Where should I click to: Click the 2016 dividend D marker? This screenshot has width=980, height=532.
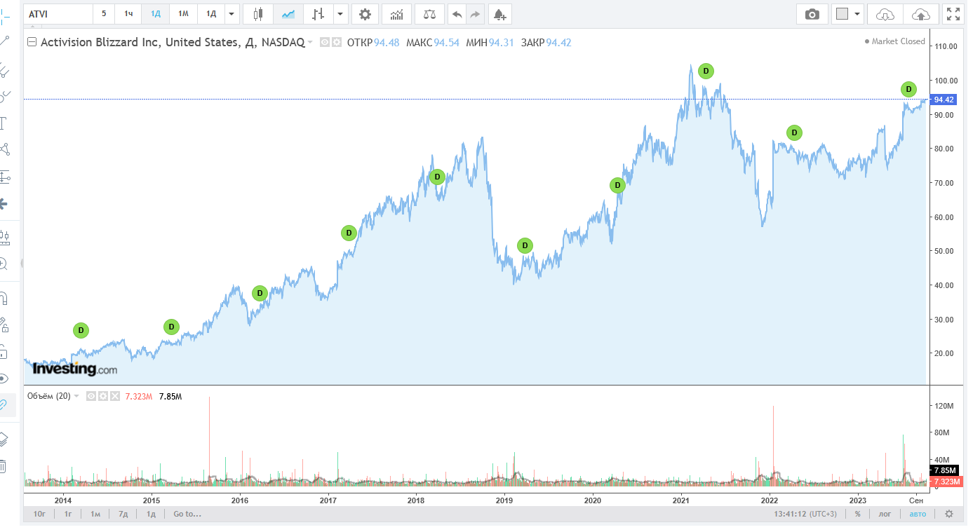260,293
